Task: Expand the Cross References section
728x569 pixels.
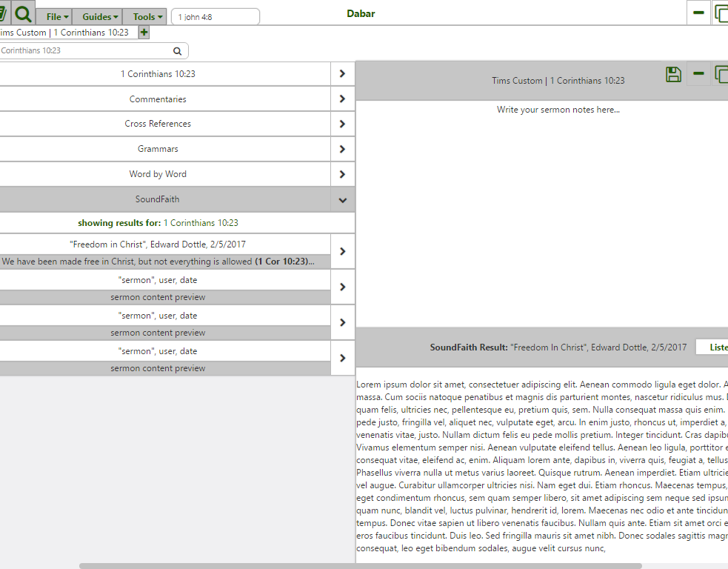Action: coord(343,124)
